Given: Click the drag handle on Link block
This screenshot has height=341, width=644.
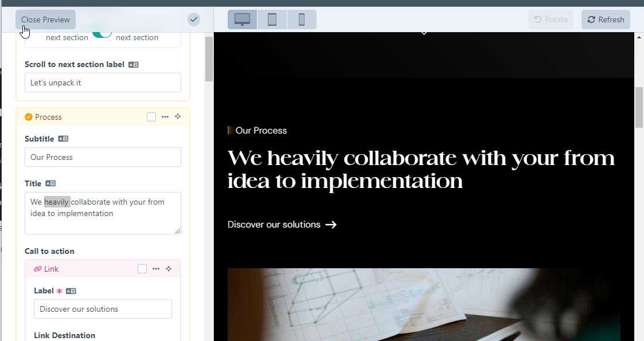Looking at the screenshot, I should pyautogui.click(x=169, y=268).
